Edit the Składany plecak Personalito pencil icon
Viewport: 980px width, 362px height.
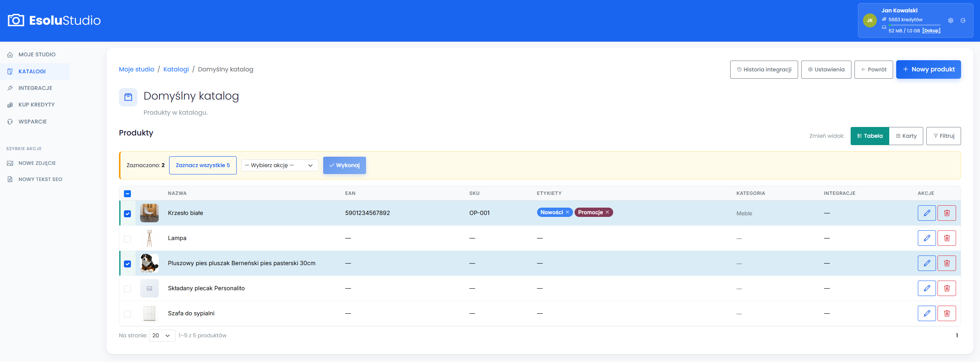927,288
